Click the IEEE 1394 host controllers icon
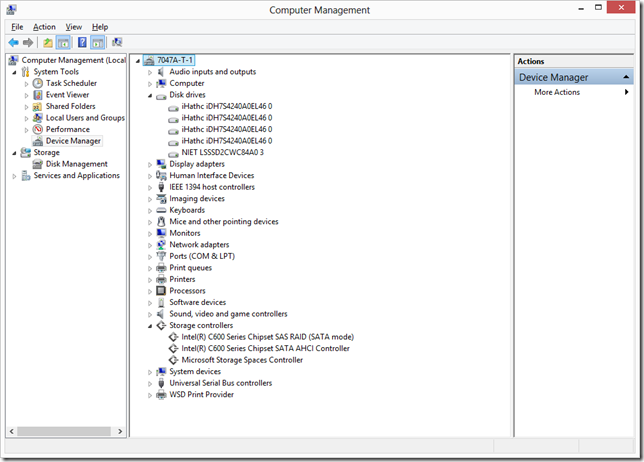 (161, 187)
